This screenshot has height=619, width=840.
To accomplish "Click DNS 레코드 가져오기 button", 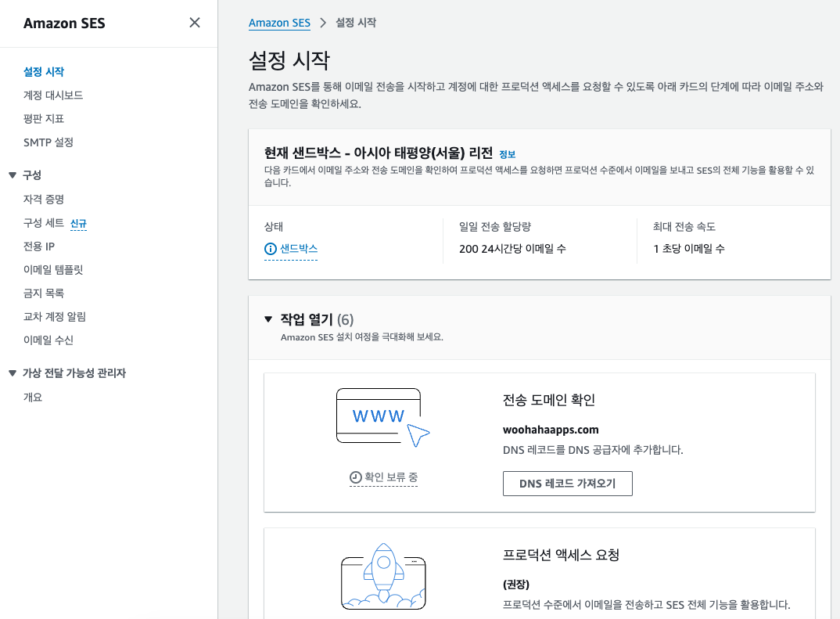I will point(567,484).
